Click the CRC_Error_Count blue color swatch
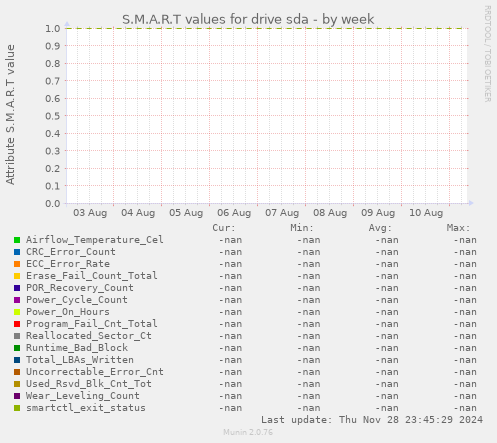Viewport: 497px width, 443px height. click(x=17, y=252)
